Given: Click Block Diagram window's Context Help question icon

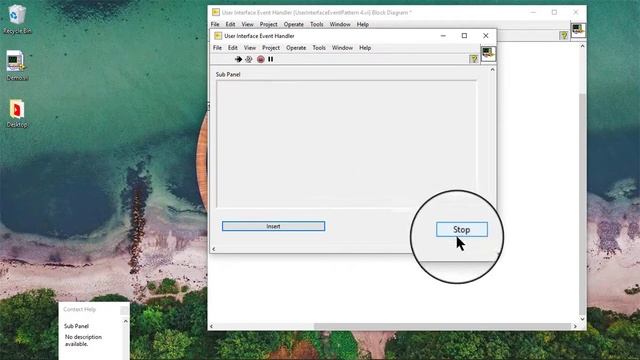Looking at the screenshot, I should (x=564, y=36).
